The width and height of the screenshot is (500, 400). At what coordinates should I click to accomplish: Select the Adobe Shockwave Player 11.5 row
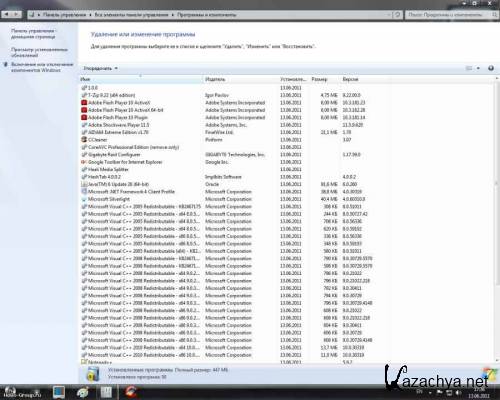227,125
